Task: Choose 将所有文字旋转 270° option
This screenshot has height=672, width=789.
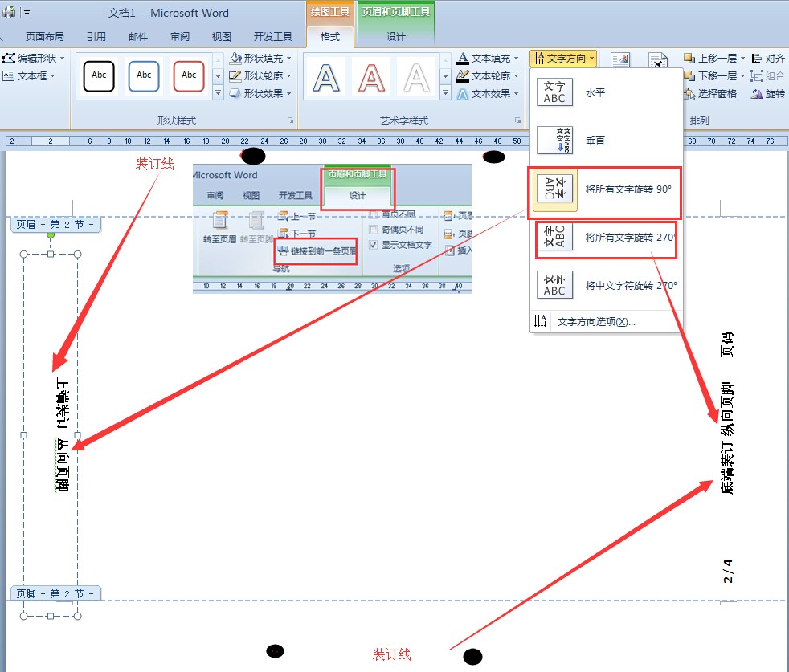Action: (x=606, y=237)
